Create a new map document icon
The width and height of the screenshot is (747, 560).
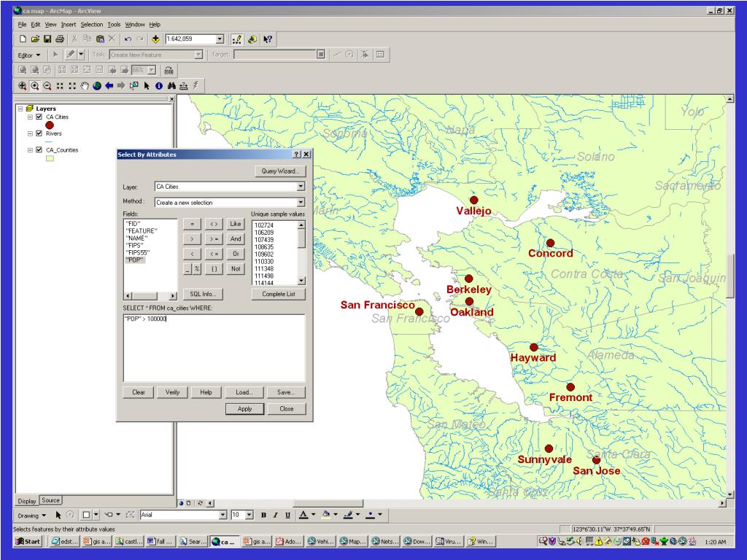coord(23,39)
